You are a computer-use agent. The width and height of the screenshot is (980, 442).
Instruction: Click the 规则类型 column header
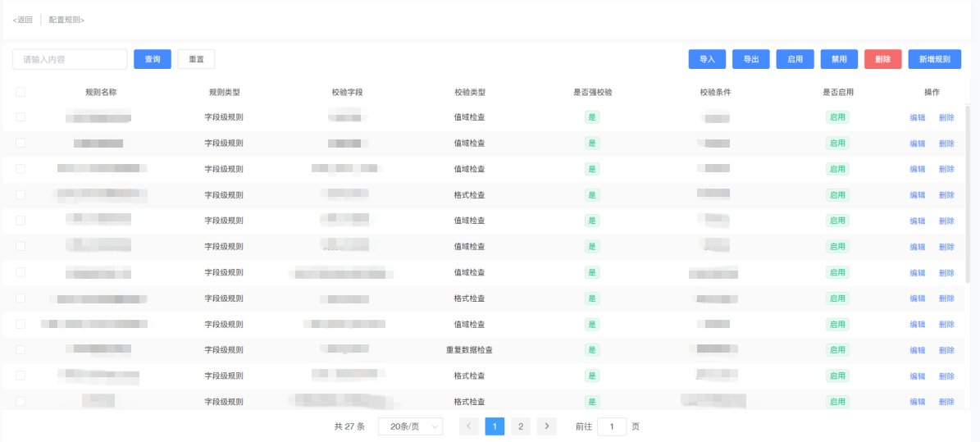(x=224, y=92)
